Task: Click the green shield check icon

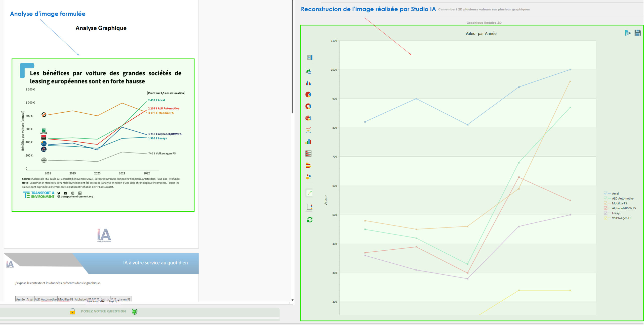Action: [x=135, y=312]
